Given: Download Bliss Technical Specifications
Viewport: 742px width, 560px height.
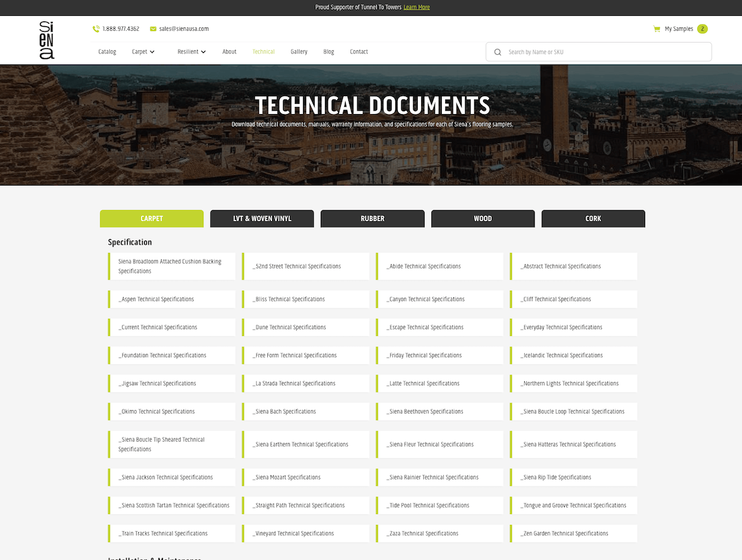Looking at the screenshot, I should pos(306,299).
